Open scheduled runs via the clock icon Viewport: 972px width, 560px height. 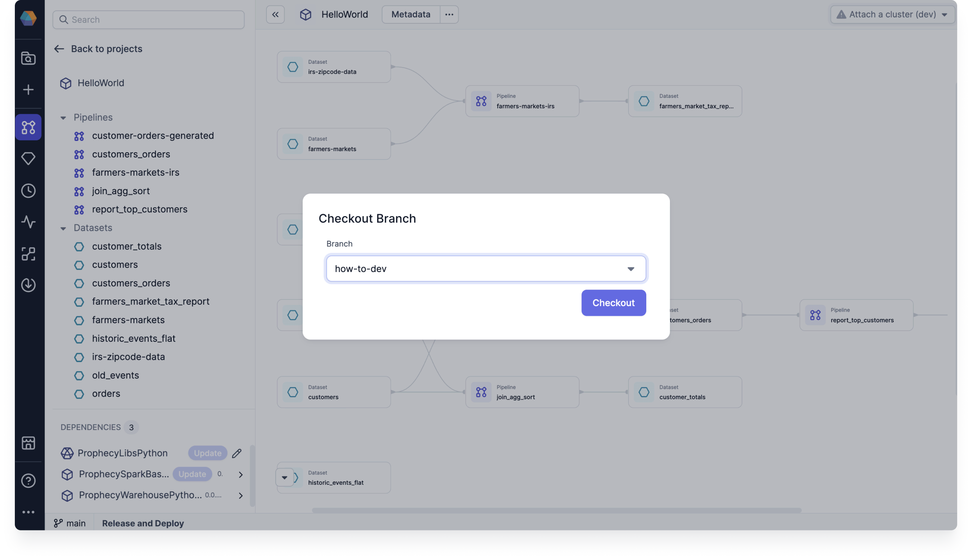(x=28, y=190)
